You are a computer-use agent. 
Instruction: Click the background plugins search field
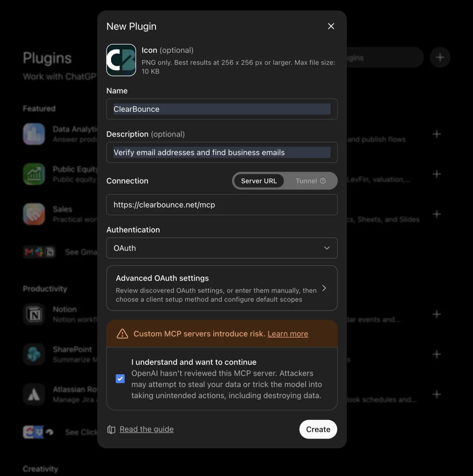385,58
